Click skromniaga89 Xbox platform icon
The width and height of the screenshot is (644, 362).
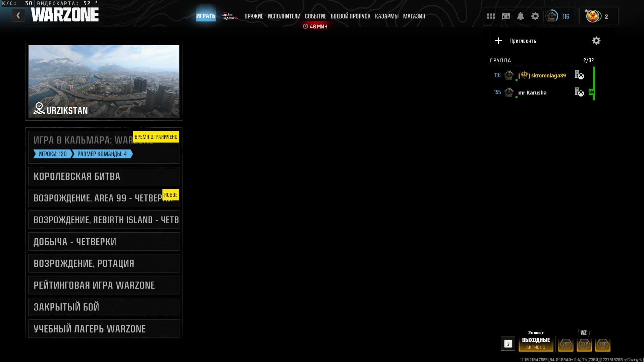point(579,75)
